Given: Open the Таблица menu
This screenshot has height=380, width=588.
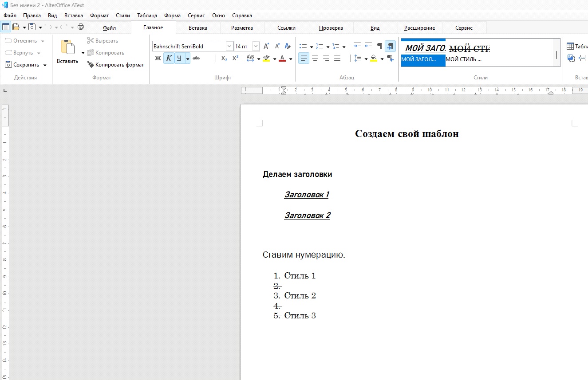Looking at the screenshot, I should [x=147, y=16].
